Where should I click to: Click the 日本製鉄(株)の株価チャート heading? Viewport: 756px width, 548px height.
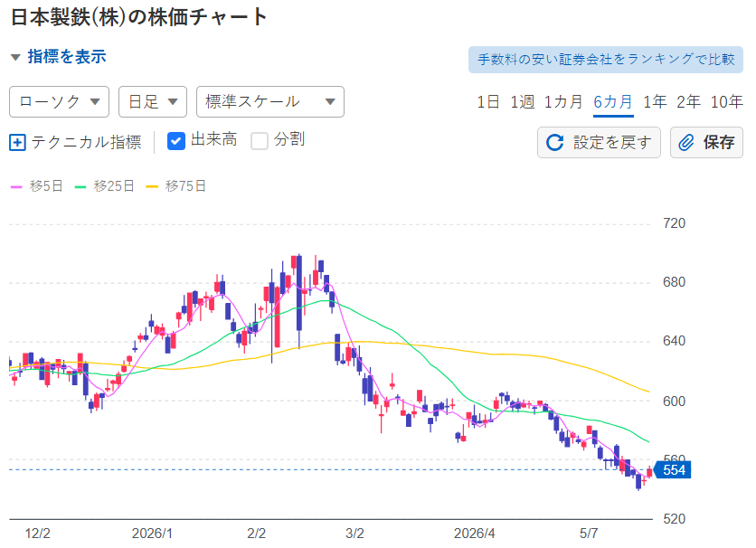click(139, 17)
